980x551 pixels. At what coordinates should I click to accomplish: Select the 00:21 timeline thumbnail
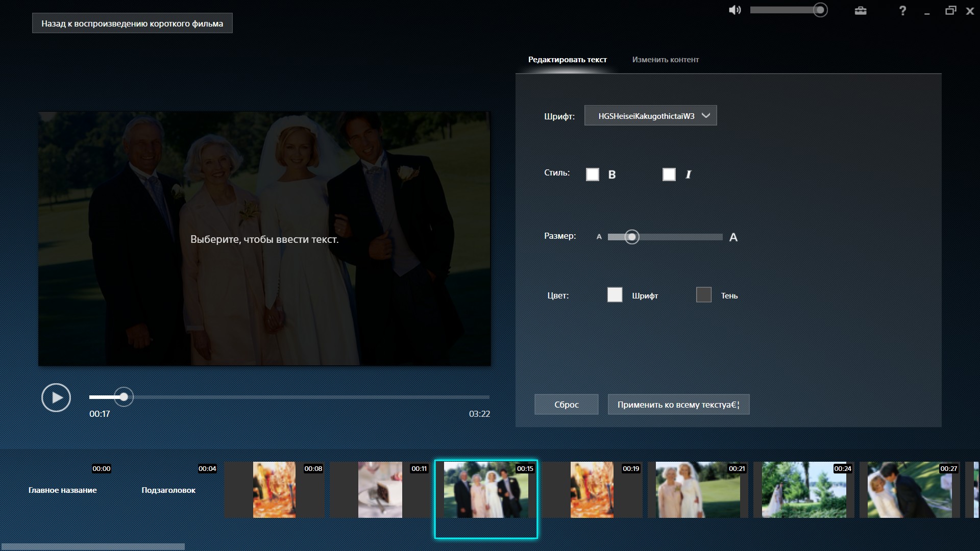[697, 490]
